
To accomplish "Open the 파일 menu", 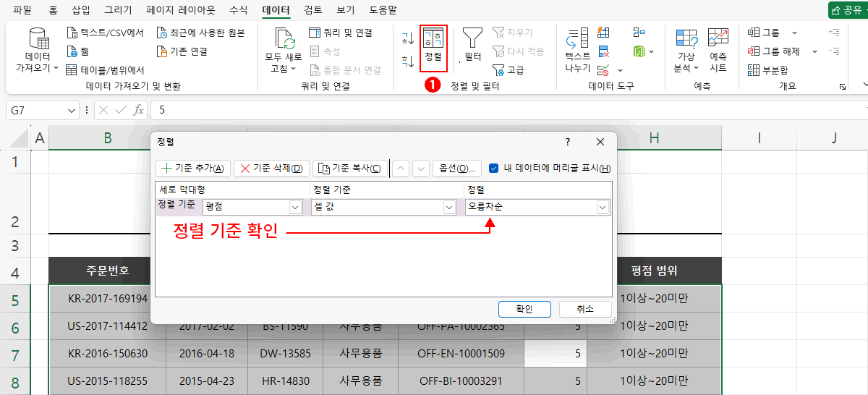I will coord(22,10).
